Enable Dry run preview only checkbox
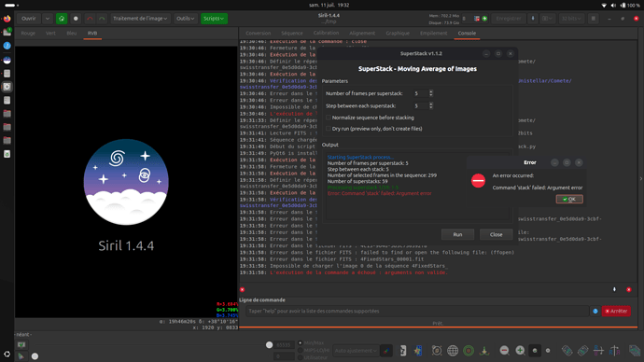This screenshot has width=644, height=362. tap(329, 129)
